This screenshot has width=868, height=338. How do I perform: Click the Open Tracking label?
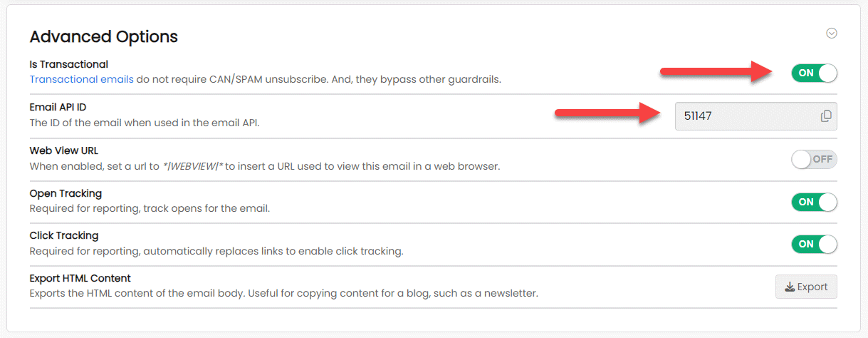(x=66, y=193)
